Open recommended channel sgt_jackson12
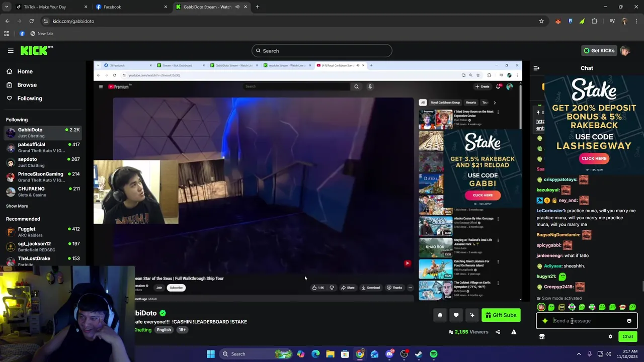 pyautogui.click(x=43, y=246)
